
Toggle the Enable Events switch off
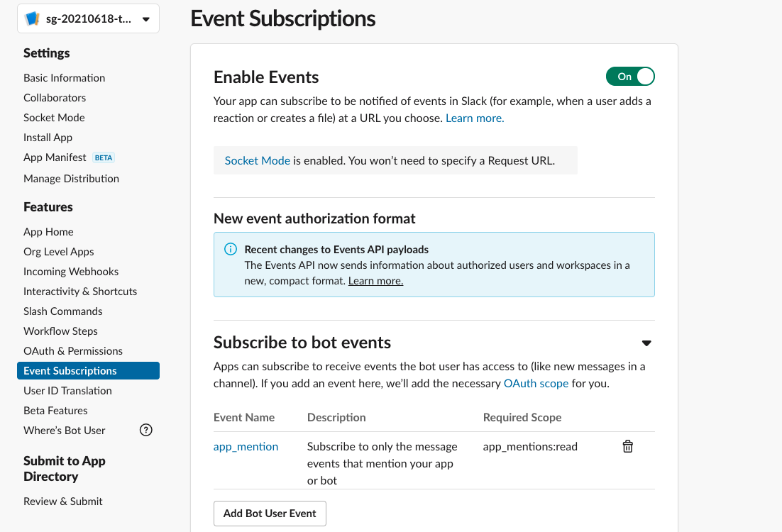pyautogui.click(x=630, y=77)
